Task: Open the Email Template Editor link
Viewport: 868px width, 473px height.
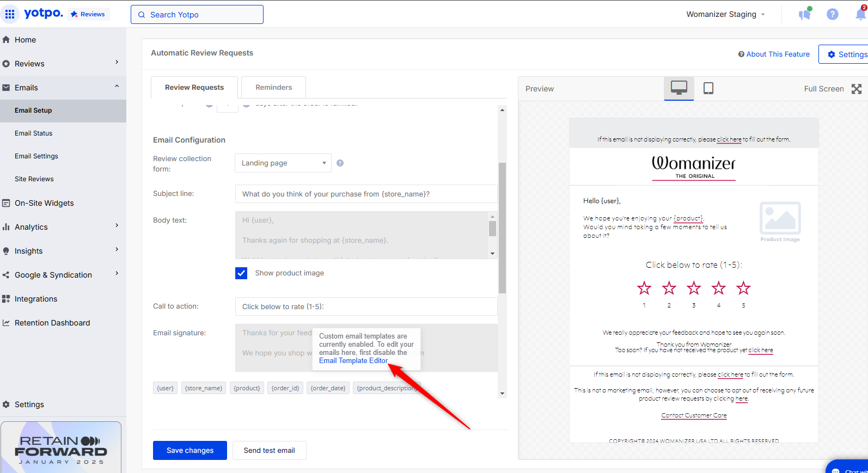Action: (x=353, y=361)
